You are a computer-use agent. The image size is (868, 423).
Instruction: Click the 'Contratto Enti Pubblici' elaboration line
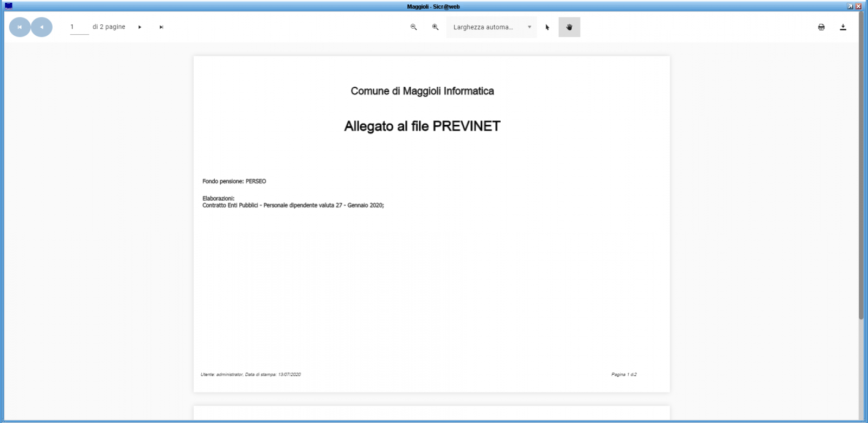293,206
